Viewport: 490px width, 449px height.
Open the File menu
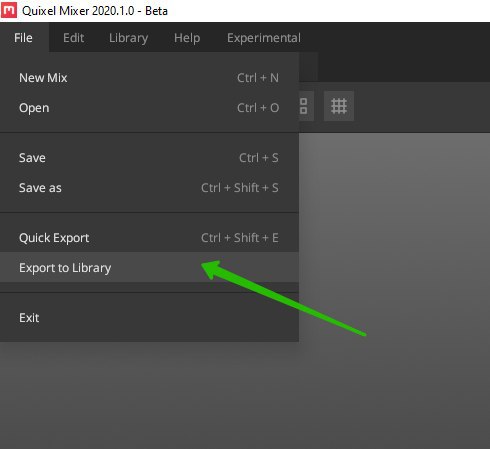23,38
